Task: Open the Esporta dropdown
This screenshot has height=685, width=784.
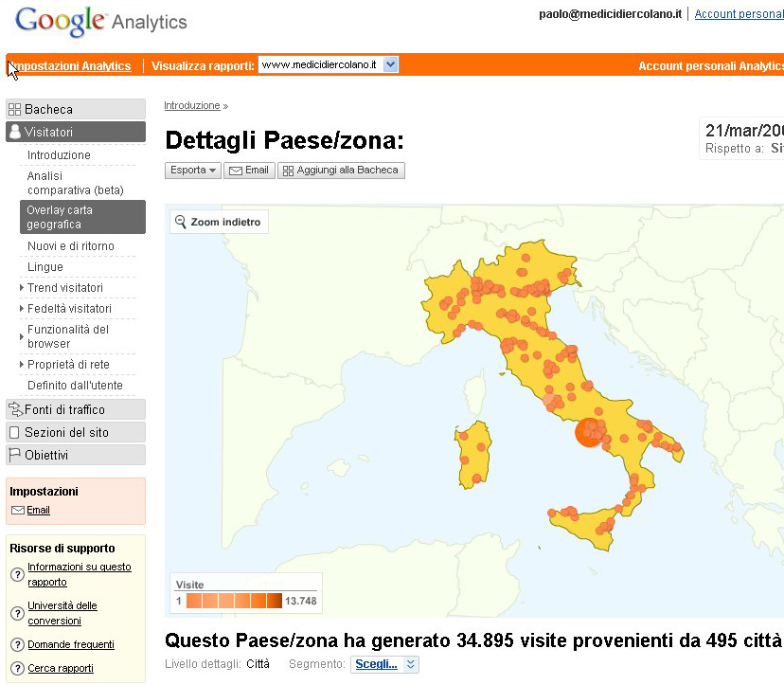Action: [x=192, y=171]
